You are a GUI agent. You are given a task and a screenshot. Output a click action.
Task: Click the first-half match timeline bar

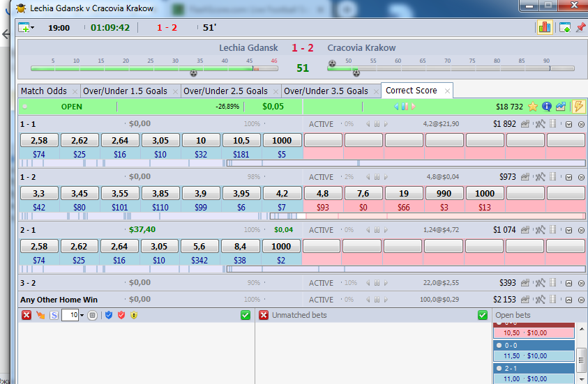tap(155, 68)
